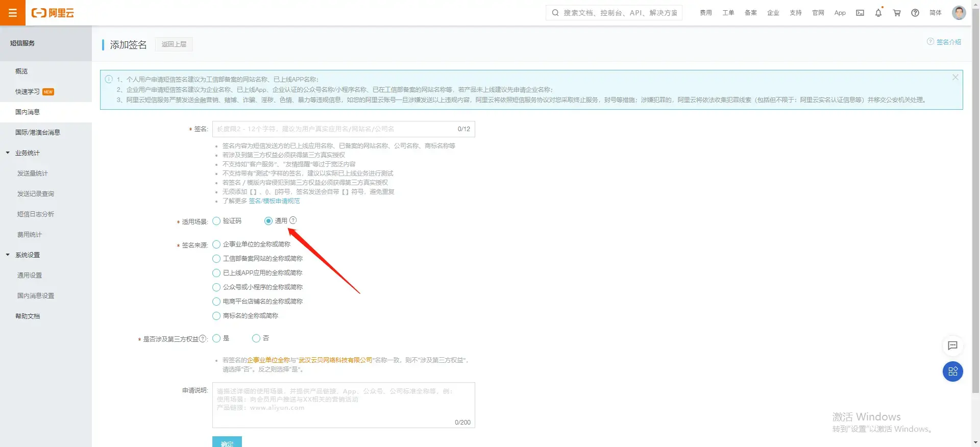Open the 简体 language selector
This screenshot has height=447, width=980.
936,13
